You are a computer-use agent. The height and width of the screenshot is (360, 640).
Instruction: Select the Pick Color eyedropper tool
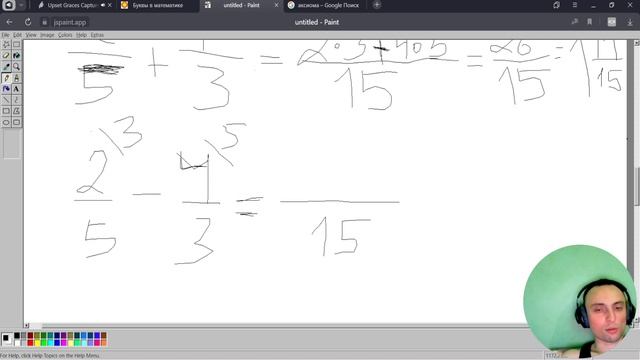6,66
